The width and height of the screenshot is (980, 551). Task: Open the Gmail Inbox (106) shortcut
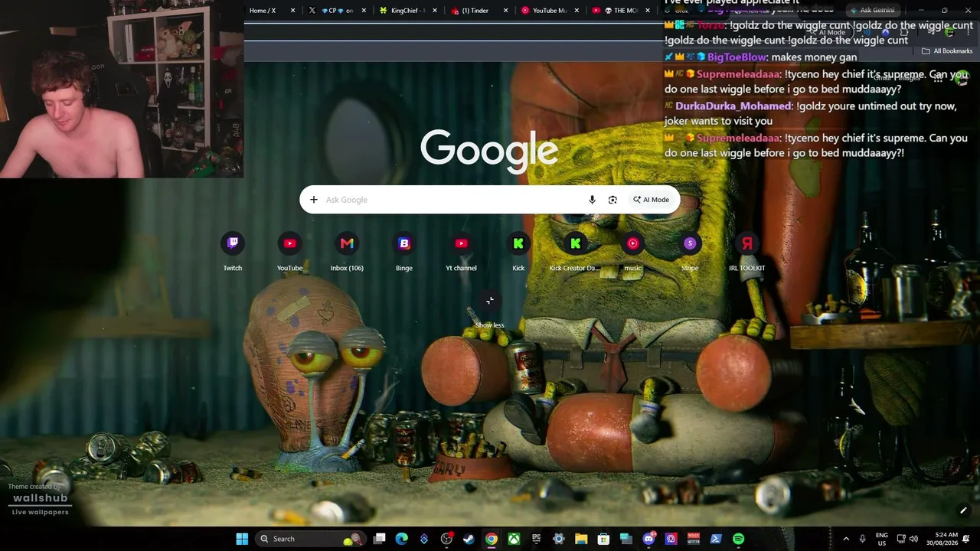pos(347,253)
